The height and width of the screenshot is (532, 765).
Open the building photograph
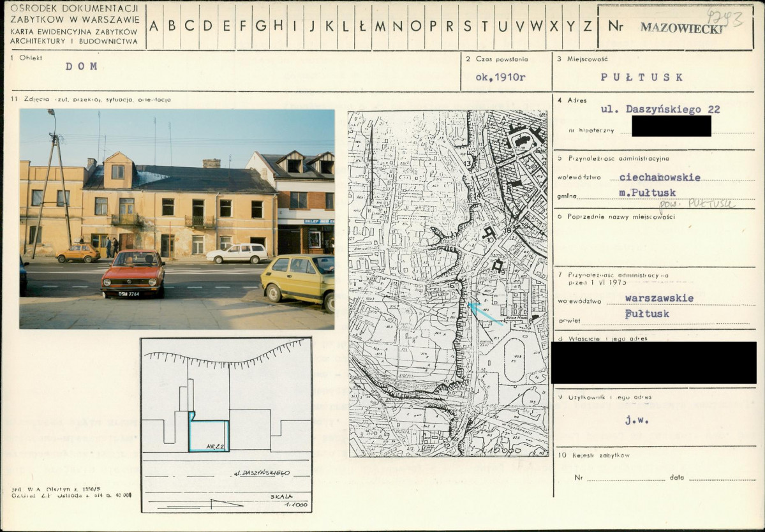pos(177,219)
